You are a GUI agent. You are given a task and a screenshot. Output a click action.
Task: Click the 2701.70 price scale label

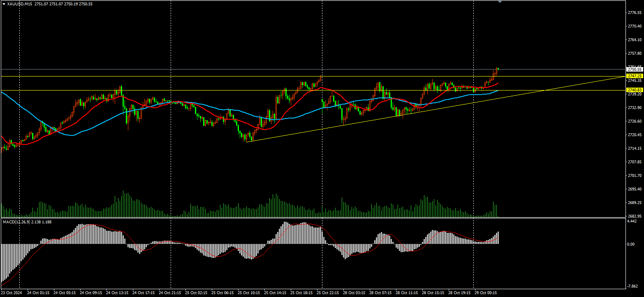point(635,176)
